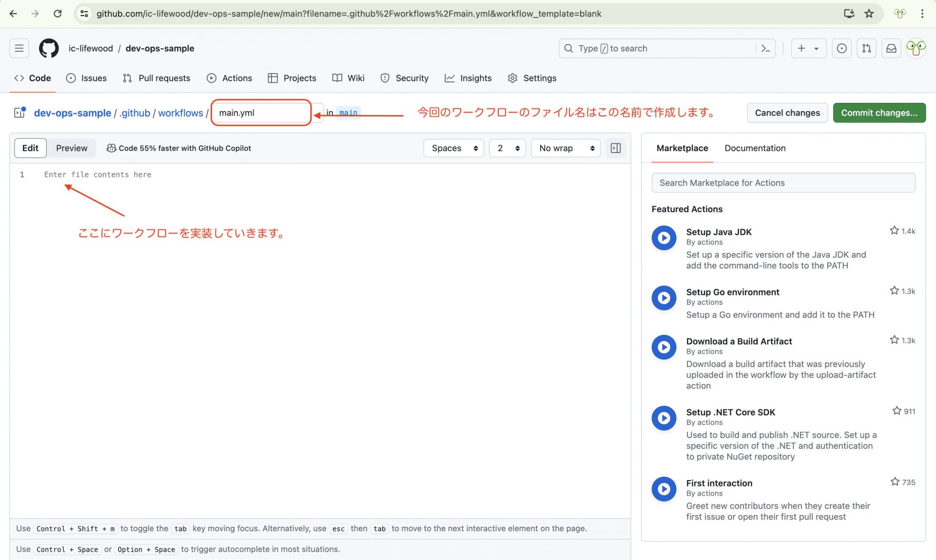Open the command palette icon in search bar
Screen dimensions: 936x560
[765, 48]
